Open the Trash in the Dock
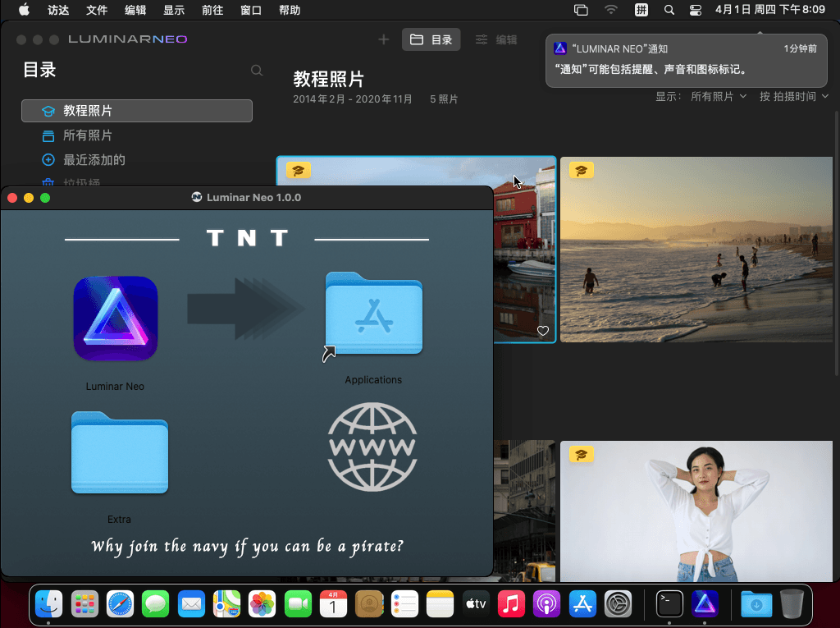The height and width of the screenshot is (628, 840). (792, 604)
